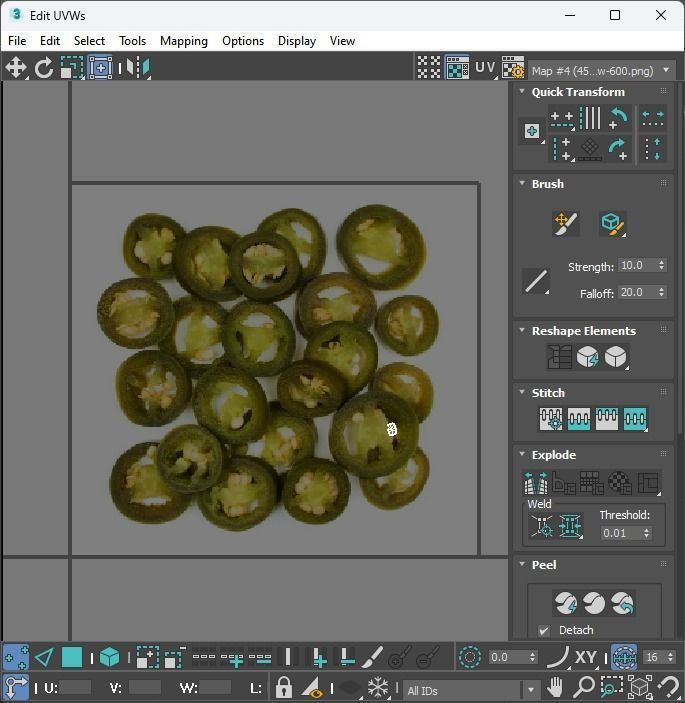Click the UV coordinate space button

(485, 68)
